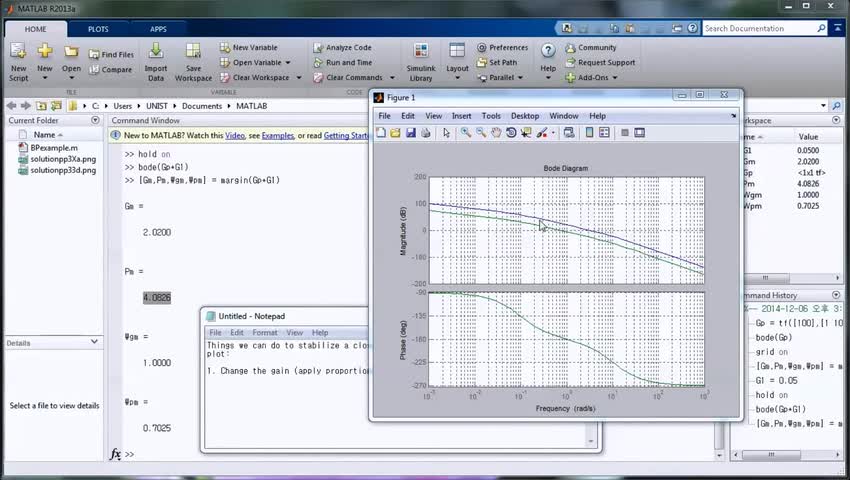Viewport: 850px width, 480px height.
Task: Open Notepad Format menu
Action: 265,332
